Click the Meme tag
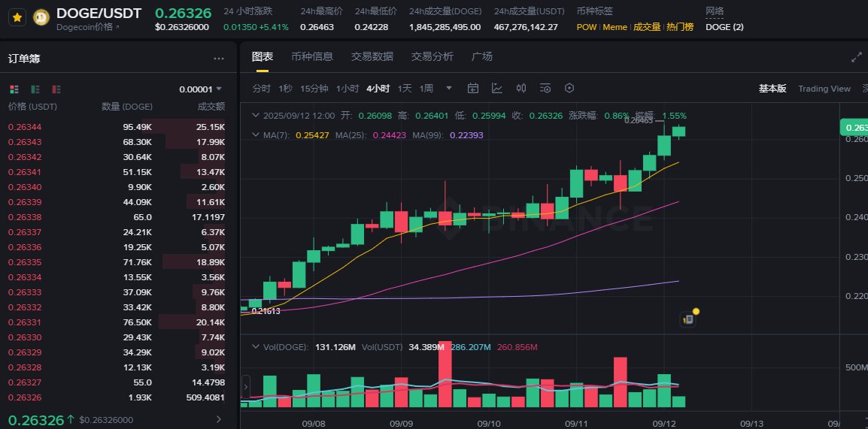Viewport: 868px width, 429px height. click(x=615, y=26)
